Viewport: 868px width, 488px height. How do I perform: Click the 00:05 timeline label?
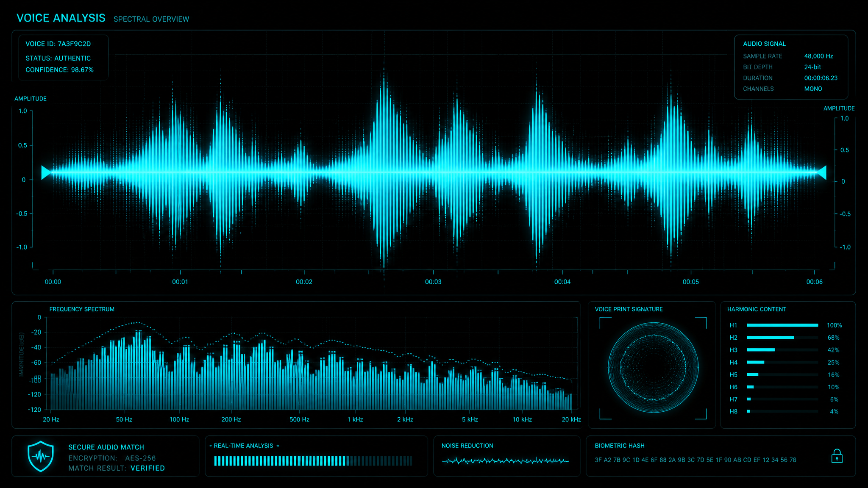[x=691, y=282]
